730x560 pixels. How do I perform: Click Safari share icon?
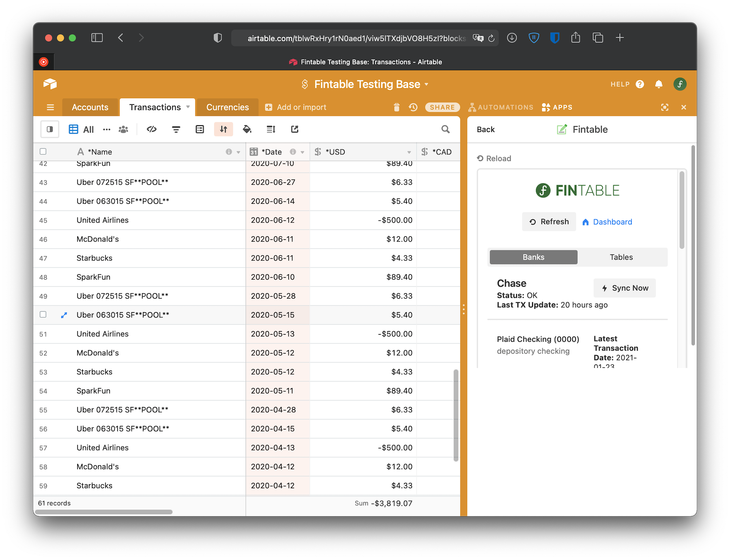575,38
